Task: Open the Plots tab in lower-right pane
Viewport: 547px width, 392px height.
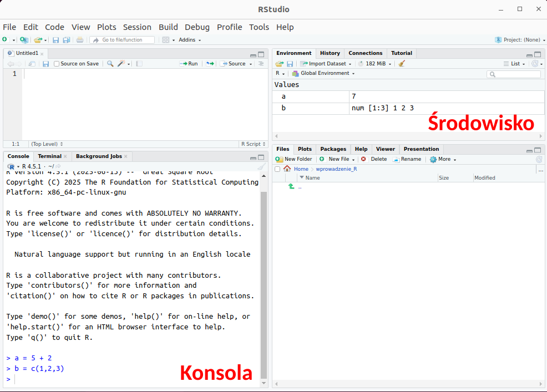Action: (305, 149)
